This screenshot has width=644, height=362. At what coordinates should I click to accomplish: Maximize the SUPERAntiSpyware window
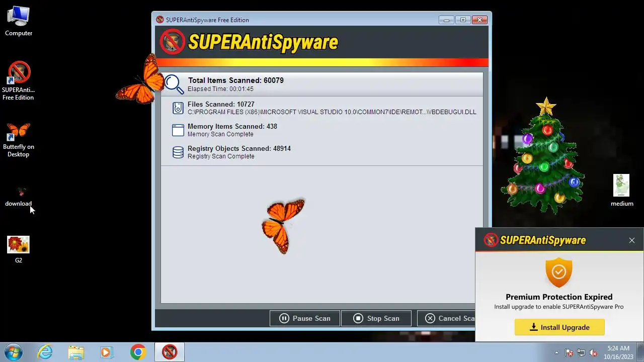[x=463, y=20]
